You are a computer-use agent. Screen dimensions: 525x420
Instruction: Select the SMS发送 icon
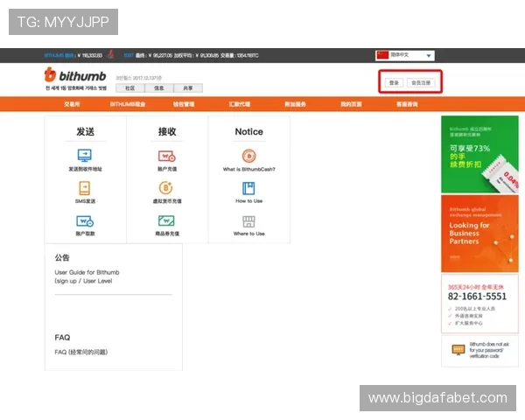click(85, 188)
